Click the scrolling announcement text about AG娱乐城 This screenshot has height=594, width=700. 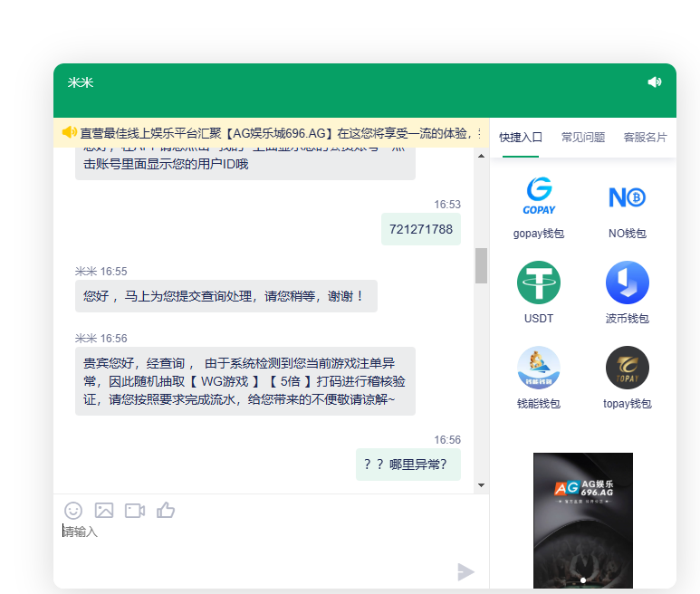[275, 133]
